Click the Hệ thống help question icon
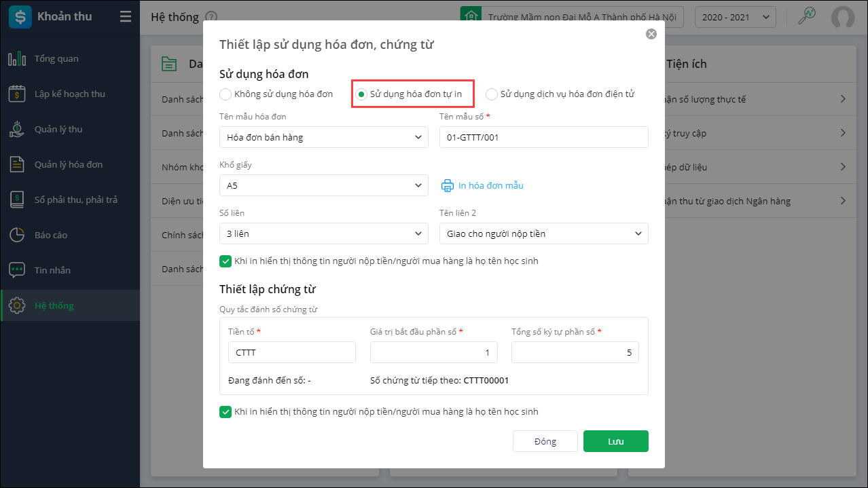This screenshot has height=488, width=868. tap(211, 17)
